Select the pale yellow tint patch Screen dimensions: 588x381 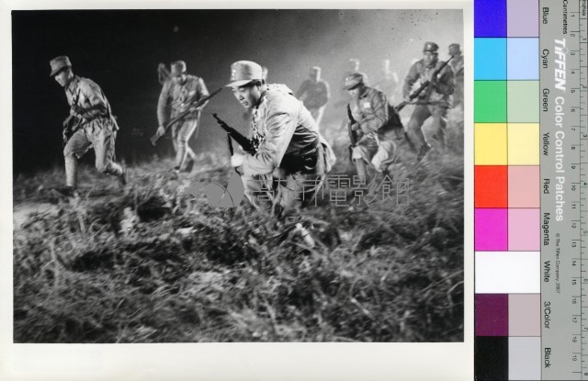523,144
